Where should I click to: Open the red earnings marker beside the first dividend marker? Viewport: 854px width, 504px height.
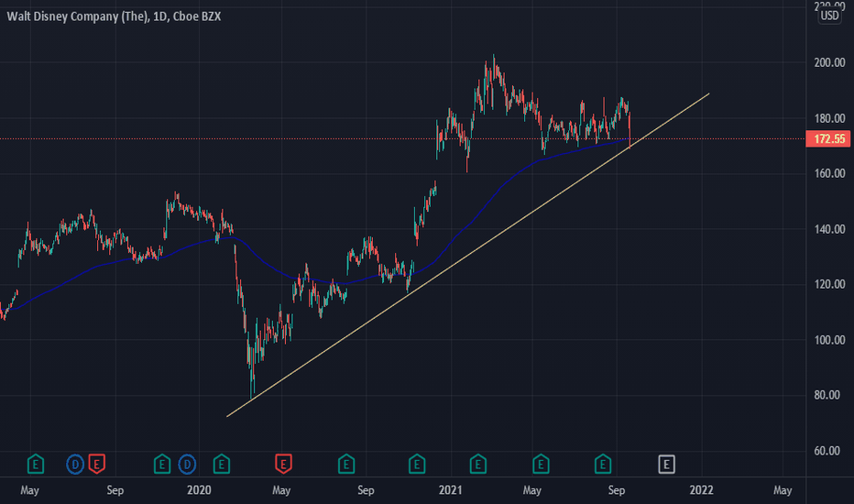(x=96, y=465)
